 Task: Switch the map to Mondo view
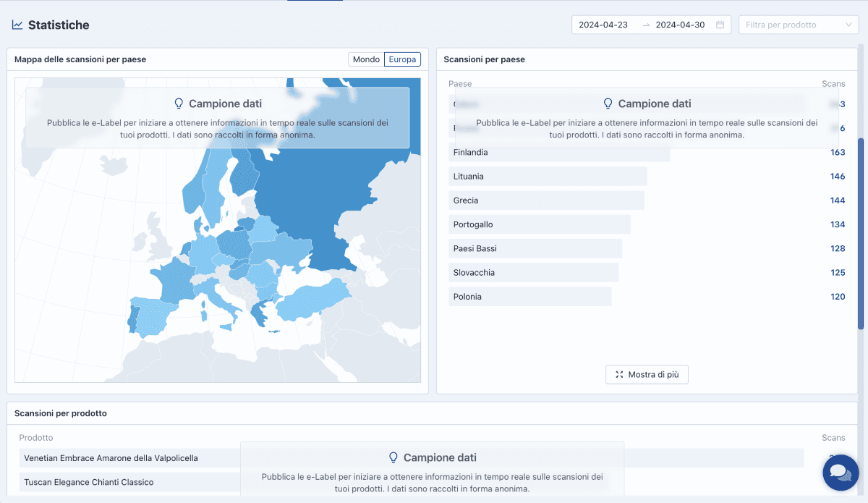(367, 59)
